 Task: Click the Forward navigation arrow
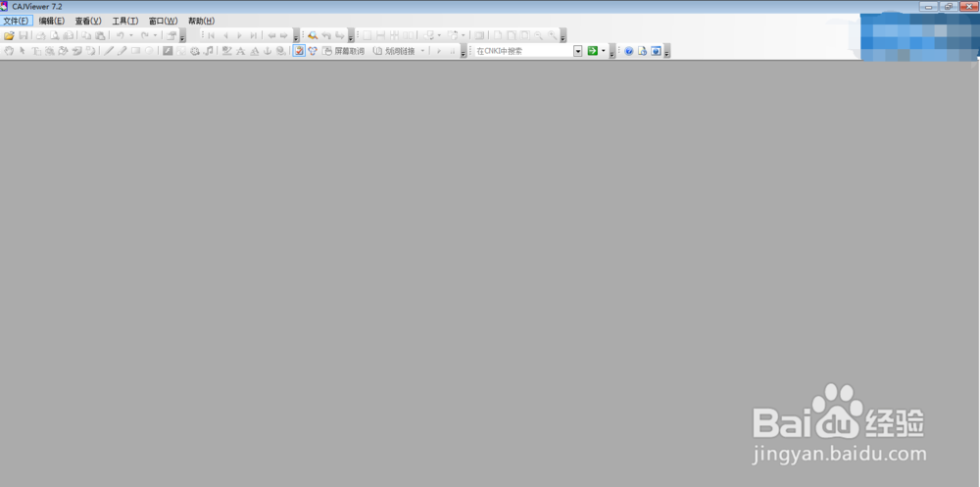click(284, 35)
